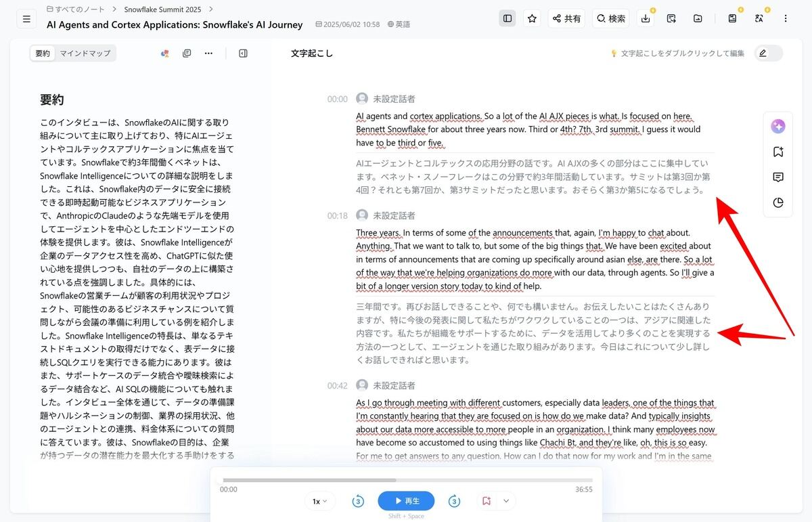Click the speaker avatar of the 00:18 segment
This screenshot has width=812, height=522.
point(362,215)
